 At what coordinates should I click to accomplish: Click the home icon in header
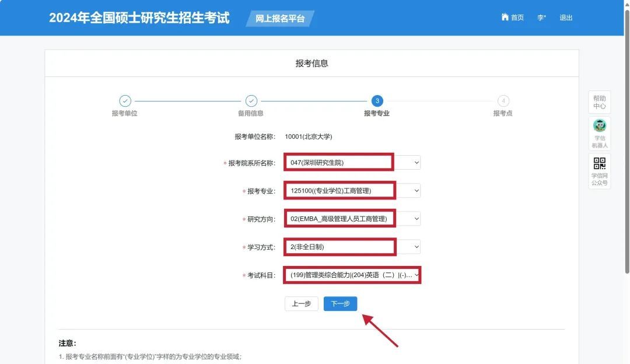coord(505,17)
